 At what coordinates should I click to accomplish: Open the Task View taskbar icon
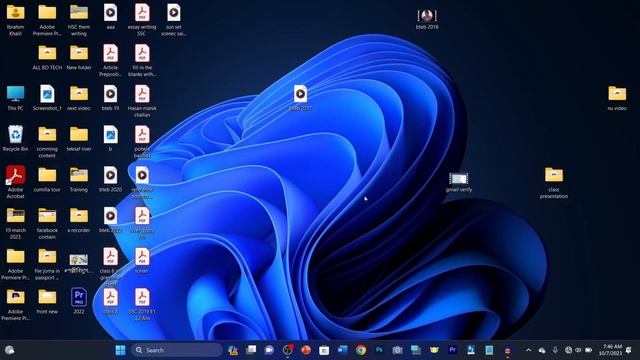(x=251, y=350)
